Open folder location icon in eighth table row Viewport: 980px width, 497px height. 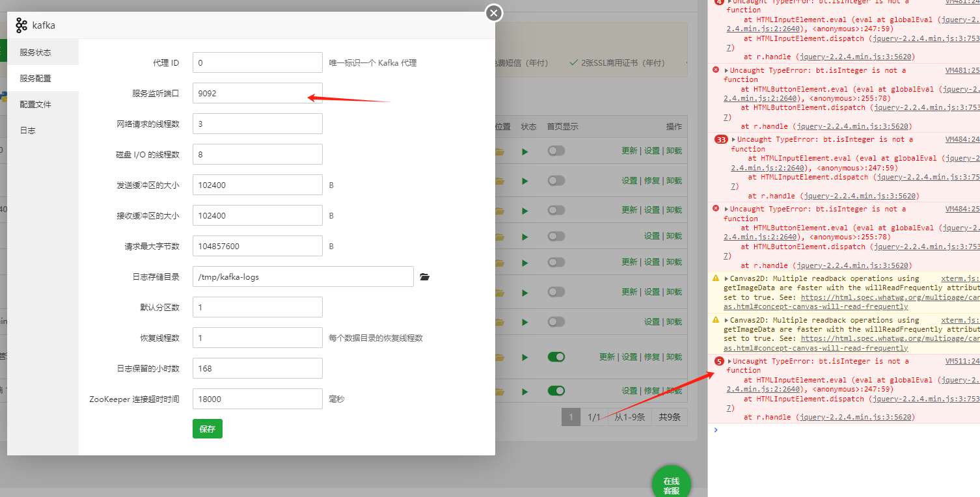tap(499, 357)
